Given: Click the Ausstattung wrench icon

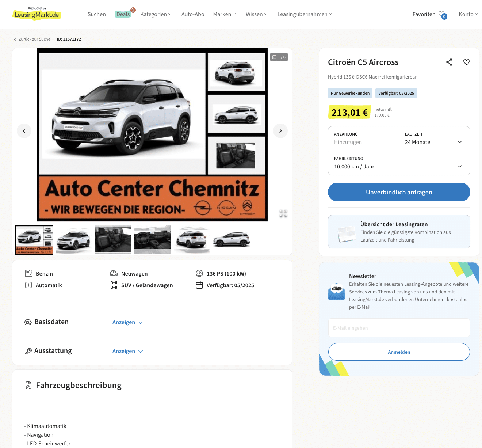Looking at the screenshot, I should [x=28, y=351].
